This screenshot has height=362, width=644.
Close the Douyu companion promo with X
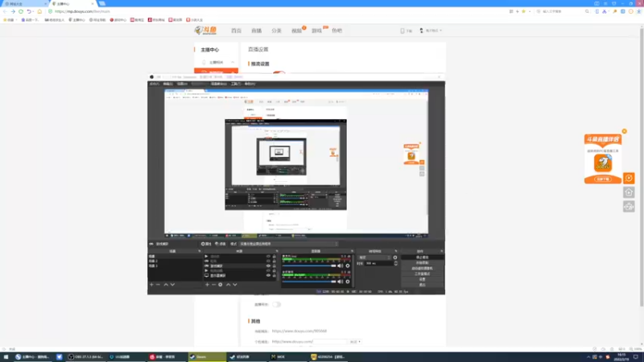pyautogui.click(x=625, y=131)
